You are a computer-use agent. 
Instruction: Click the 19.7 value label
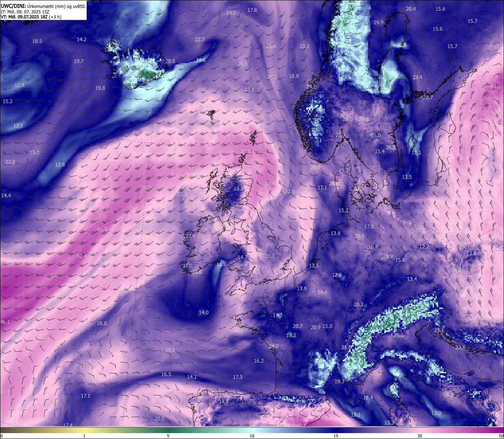[79, 61]
